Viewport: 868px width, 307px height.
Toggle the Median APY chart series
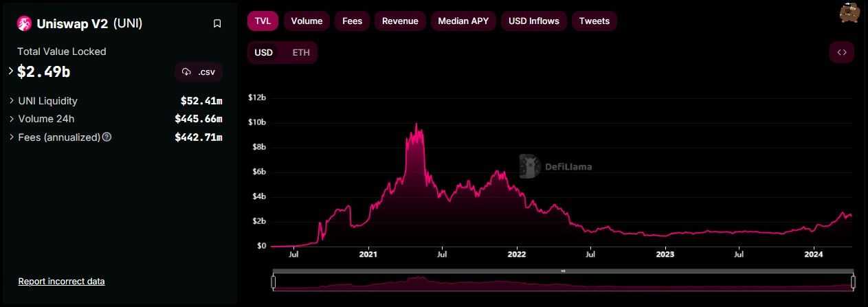click(463, 21)
